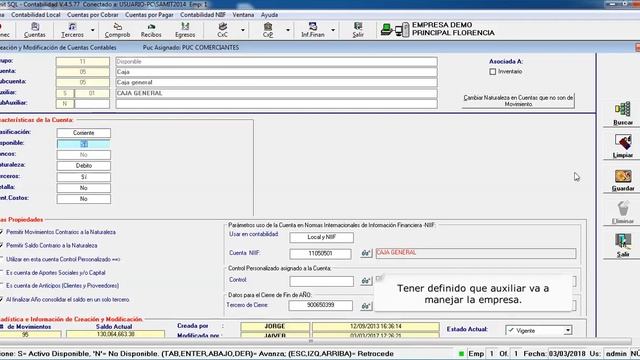
Task: Click the empty Control input field
Action: pyautogui.click(x=322, y=281)
